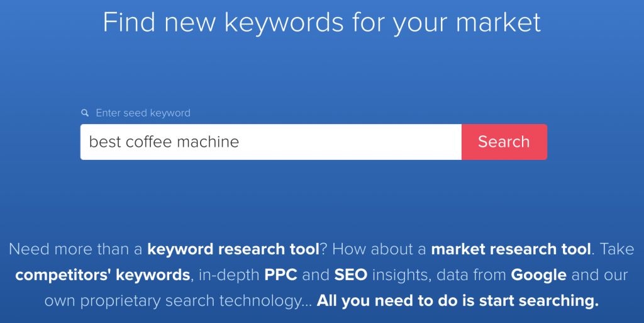Screen dimensions: 644x323
Task: Click the magnifying glass search icon
Action: click(85, 113)
